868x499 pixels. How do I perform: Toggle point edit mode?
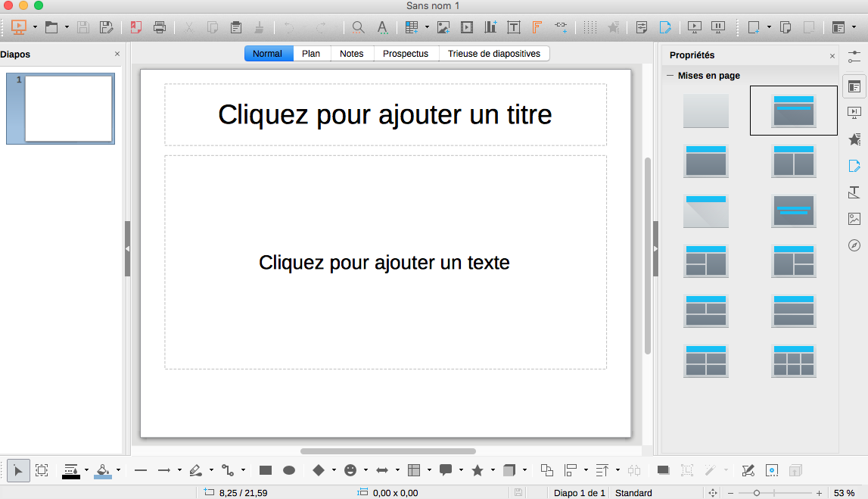click(748, 471)
